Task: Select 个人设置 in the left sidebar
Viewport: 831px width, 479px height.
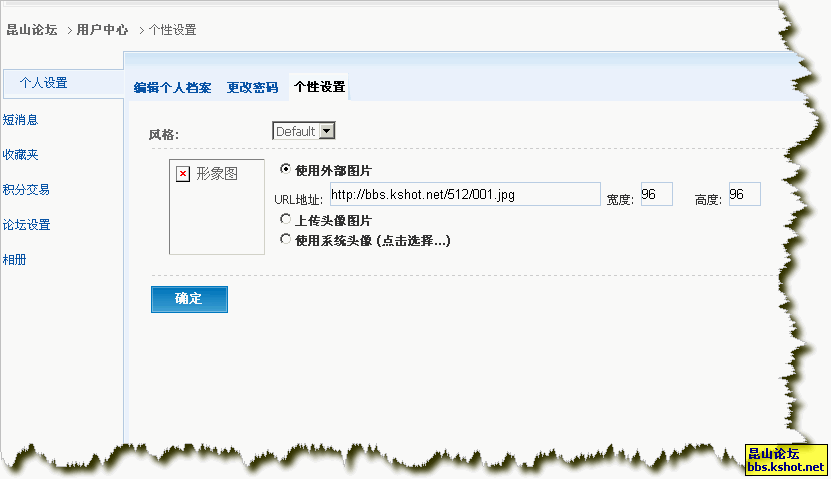Action: click(44, 83)
